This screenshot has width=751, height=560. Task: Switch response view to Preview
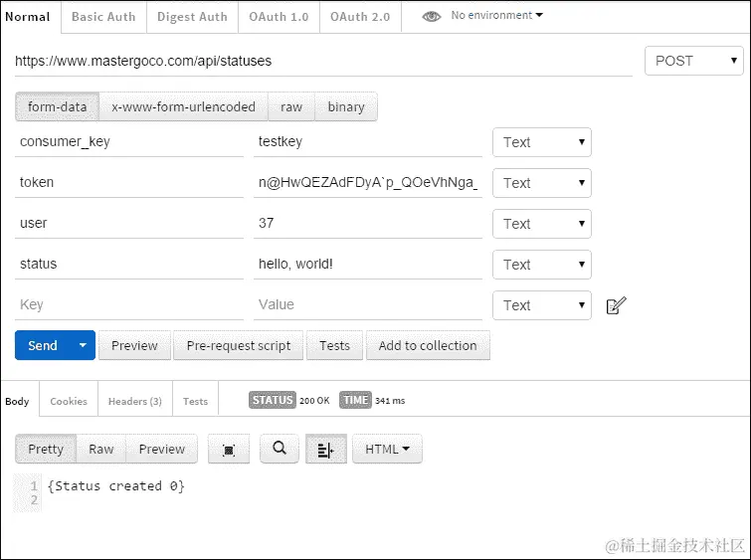(161, 449)
